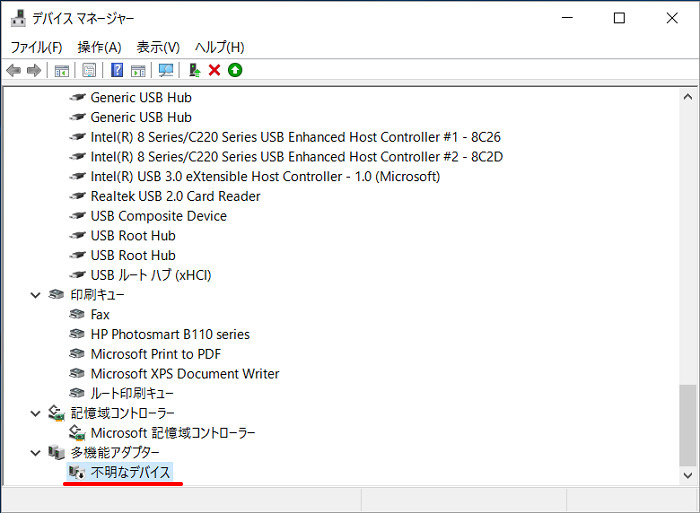
Task: Click the USB icon beside USB ルート ハブ (xHCI)
Action: 77,275
